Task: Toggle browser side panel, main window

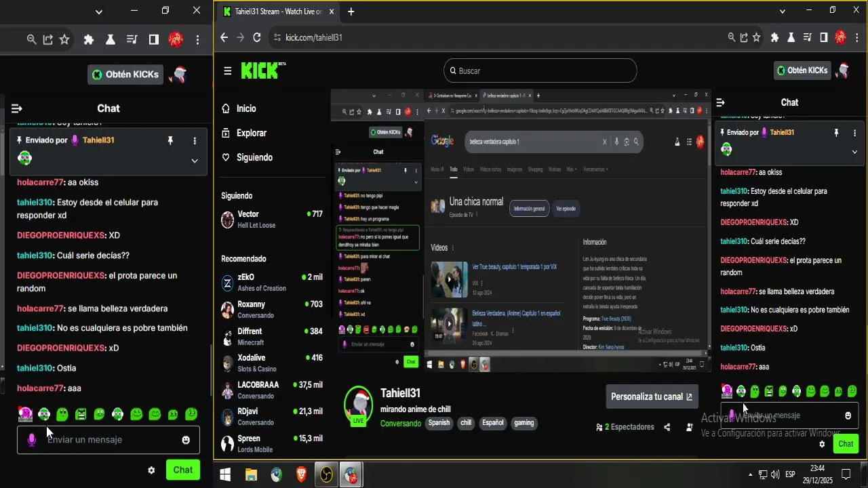Action: [x=824, y=37]
